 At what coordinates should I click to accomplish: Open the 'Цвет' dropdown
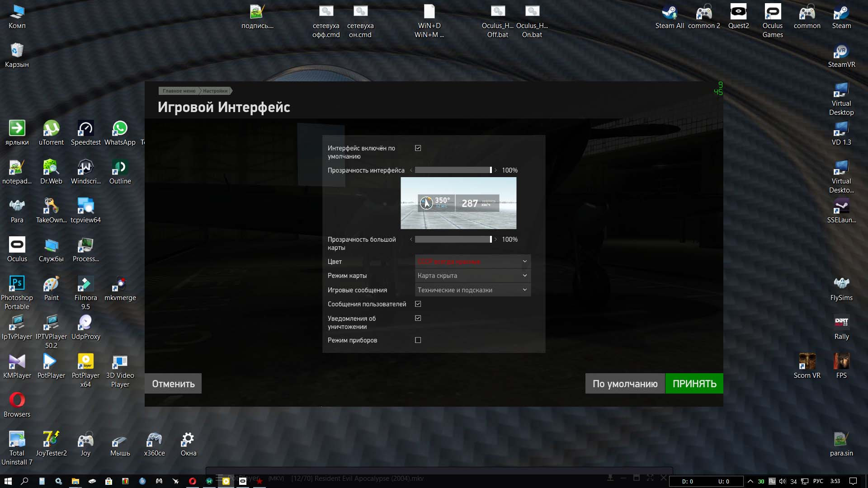pos(472,262)
